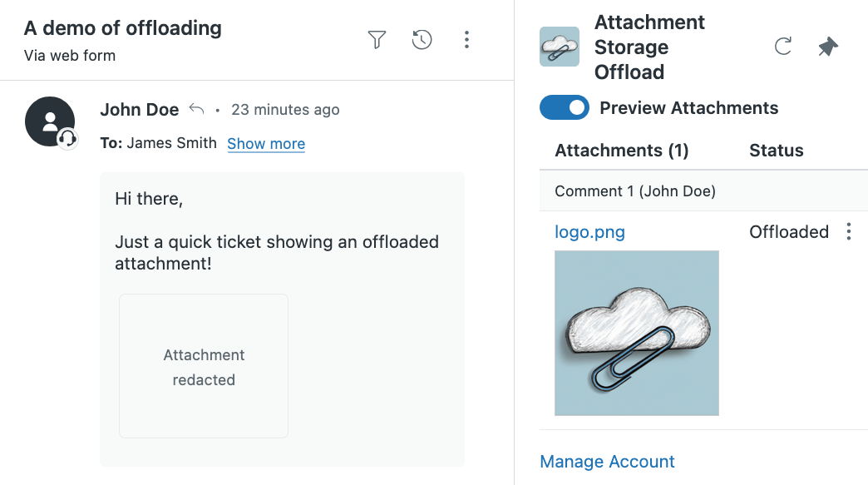Open ticket options three-dot menu

point(466,39)
